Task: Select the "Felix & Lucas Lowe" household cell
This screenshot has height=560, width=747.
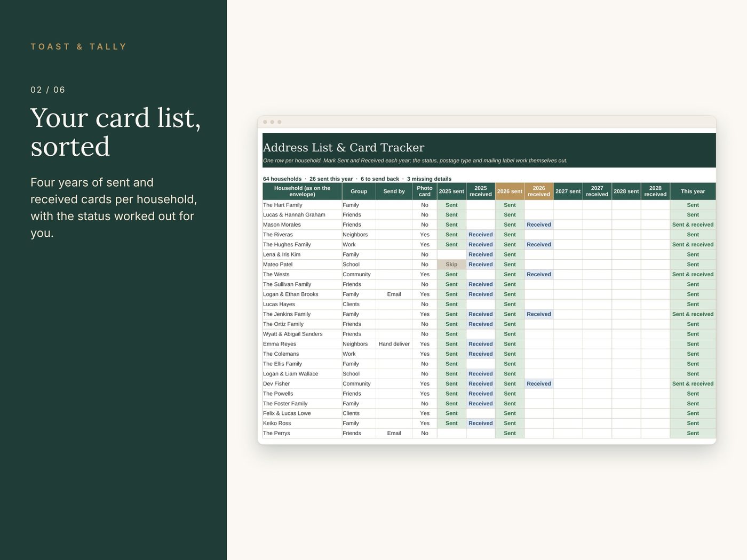Action: (302, 413)
